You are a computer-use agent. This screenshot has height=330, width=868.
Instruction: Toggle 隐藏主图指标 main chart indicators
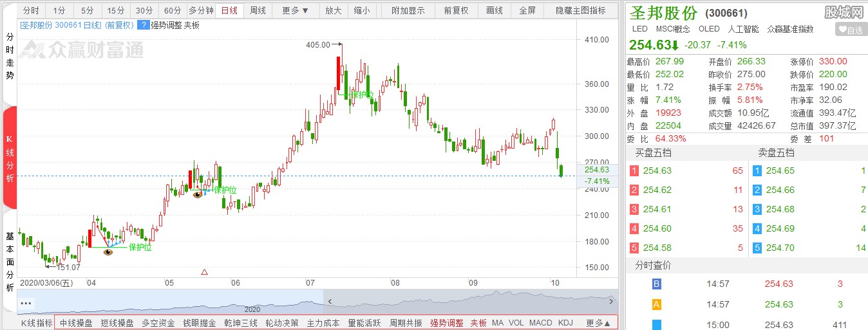point(580,10)
